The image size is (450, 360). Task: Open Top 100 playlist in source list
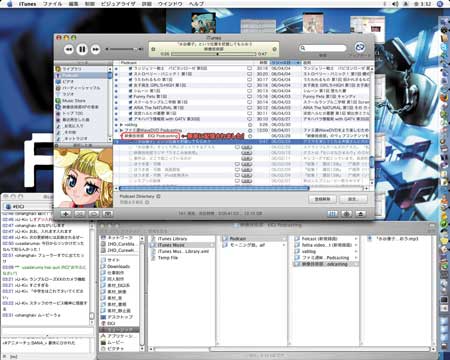click(82, 113)
